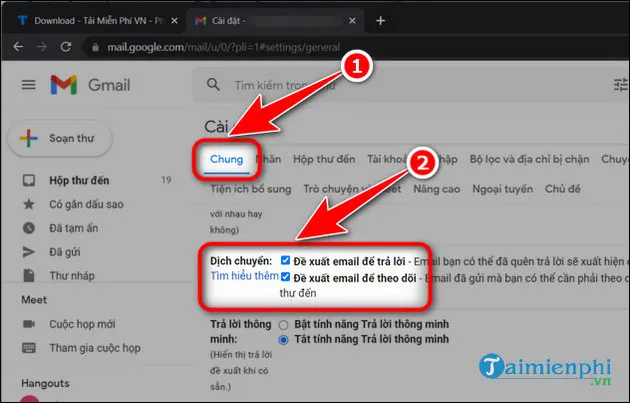
Task: Click the Gmail logo
Action: point(90,85)
